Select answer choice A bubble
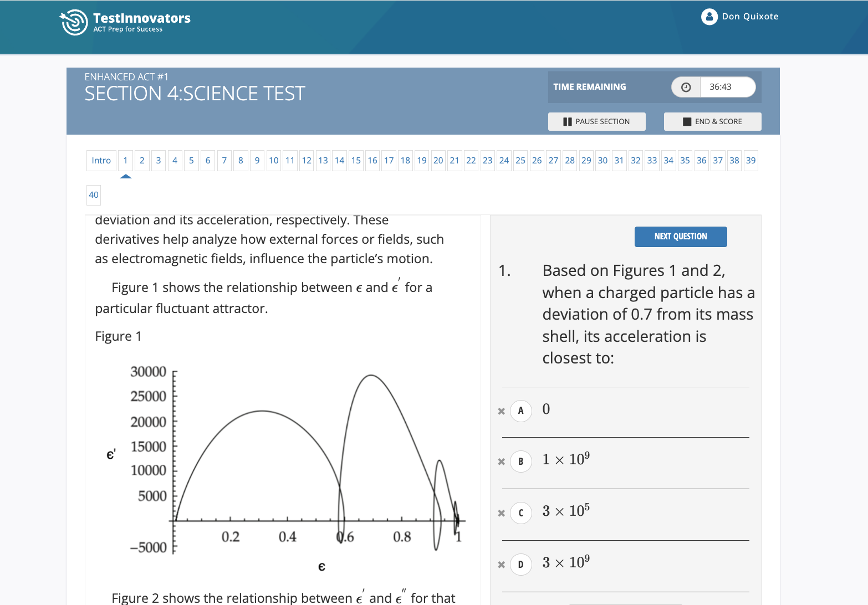868x605 pixels. click(520, 411)
